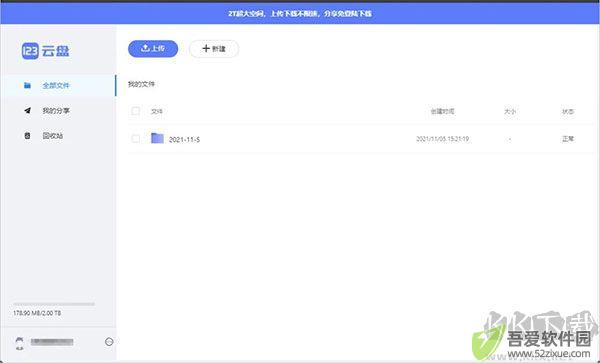Image resolution: width=600 pixels, height=363 pixels.
Task: Click the 大小 column header
Action: pyautogui.click(x=510, y=111)
